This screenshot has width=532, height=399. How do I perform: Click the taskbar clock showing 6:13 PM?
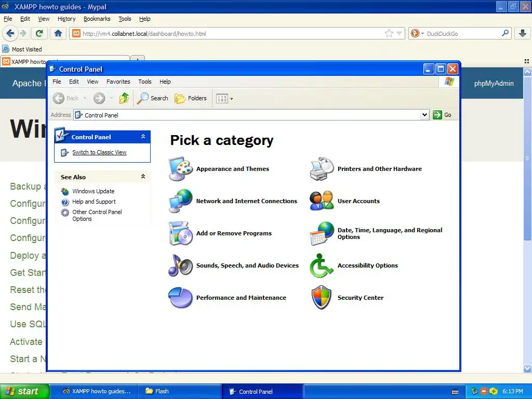[513, 391]
